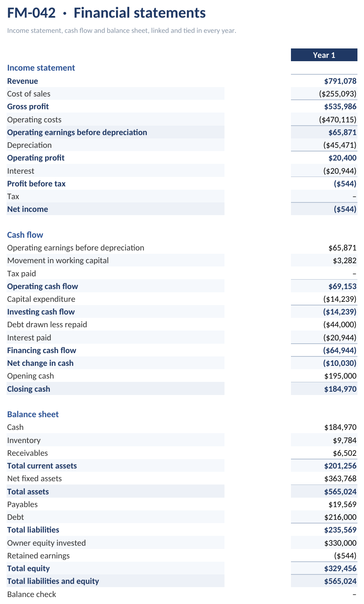
Task: Click the Cash flow section heading
Action: tap(25, 235)
